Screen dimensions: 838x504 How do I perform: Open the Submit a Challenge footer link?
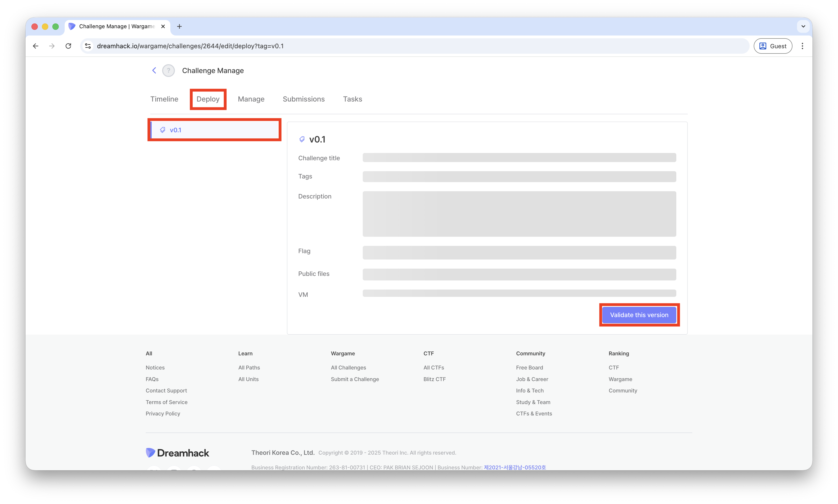[355, 379]
